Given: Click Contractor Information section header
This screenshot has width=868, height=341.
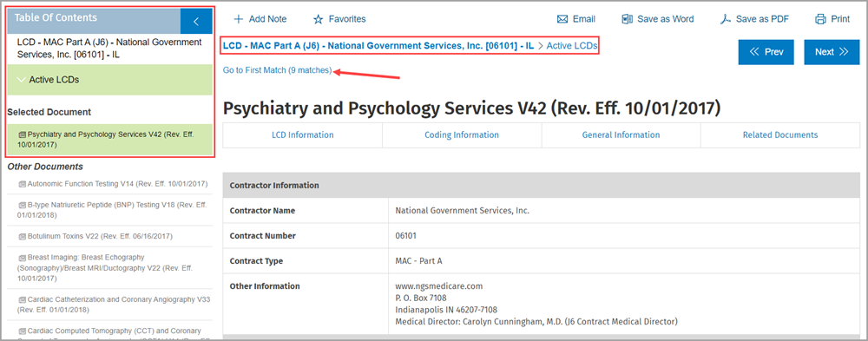Looking at the screenshot, I should click(x=542, y=186).
